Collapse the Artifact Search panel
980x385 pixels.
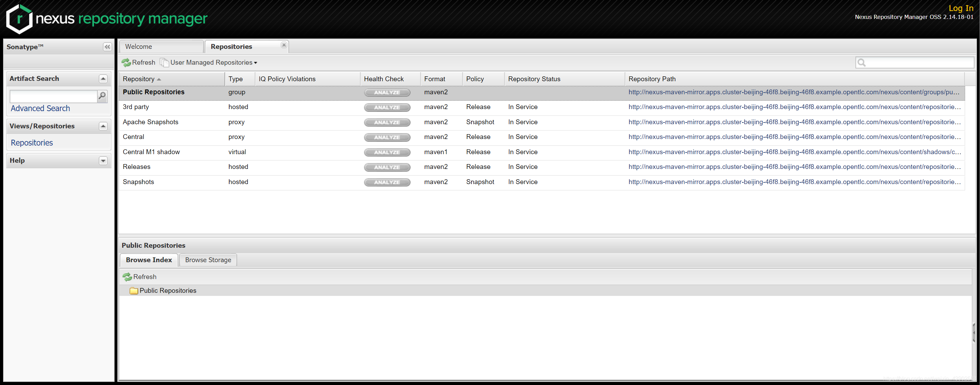103,79
